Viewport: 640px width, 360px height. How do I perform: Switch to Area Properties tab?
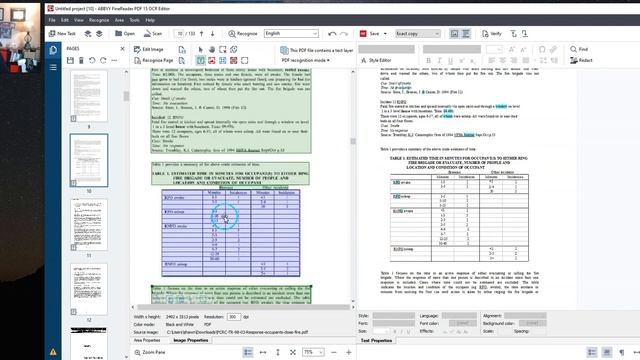pos(147,340)
